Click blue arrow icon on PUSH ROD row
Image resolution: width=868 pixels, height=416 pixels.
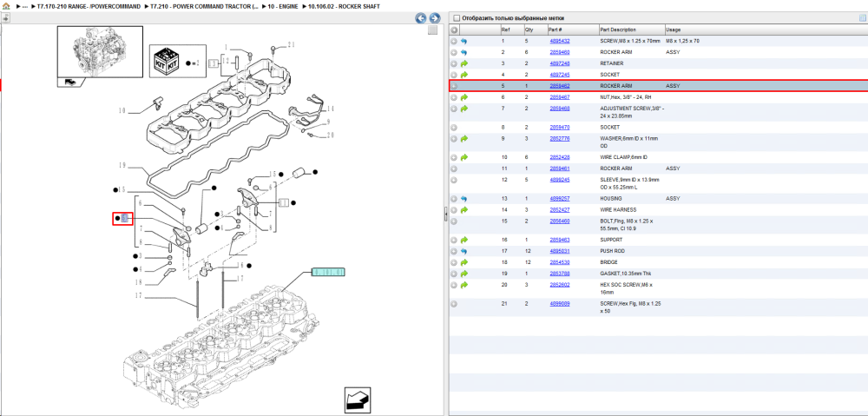pos(464,251)
